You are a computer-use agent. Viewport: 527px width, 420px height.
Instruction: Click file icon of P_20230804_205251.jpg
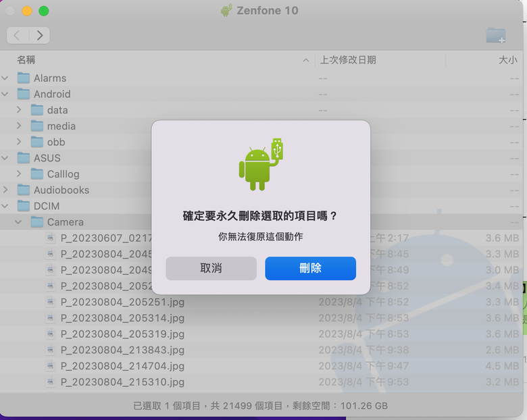tap(51, 302)
